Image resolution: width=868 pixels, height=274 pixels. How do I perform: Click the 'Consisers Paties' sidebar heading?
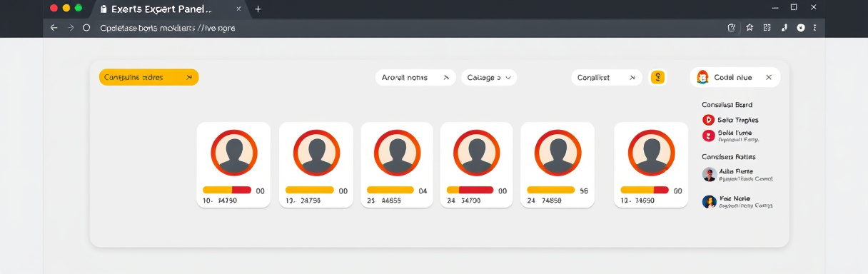click(728, 156)
